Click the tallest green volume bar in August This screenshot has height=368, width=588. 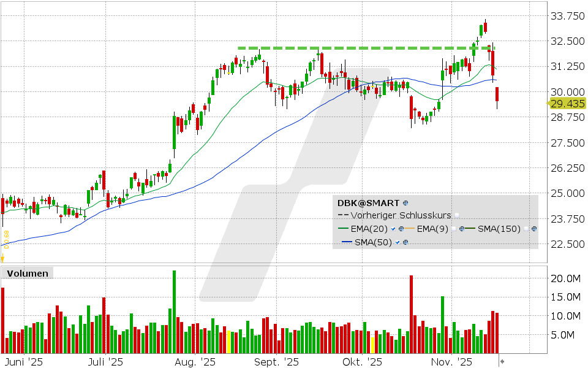coord(173,307)
